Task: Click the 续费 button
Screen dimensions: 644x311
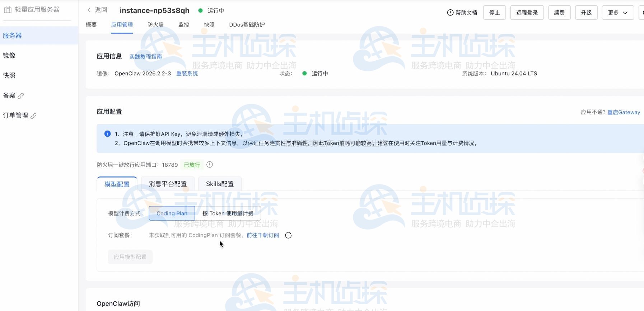Action: (x=559, y=13)
